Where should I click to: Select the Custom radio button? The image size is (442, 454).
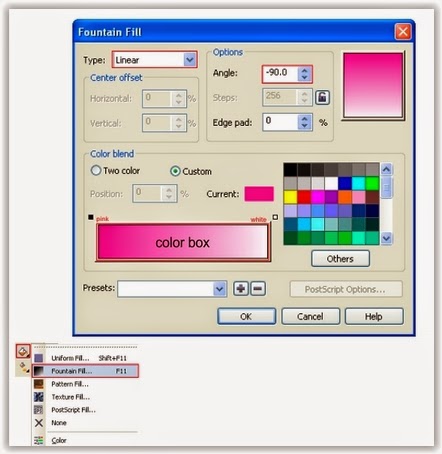pos(175,171)
